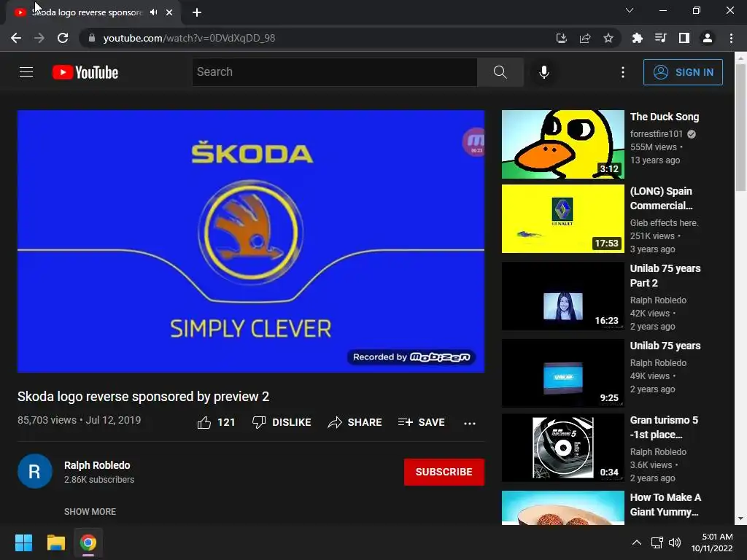Open the YouTube hamburger guide menu
747x560 pixels.
[26, 72]
